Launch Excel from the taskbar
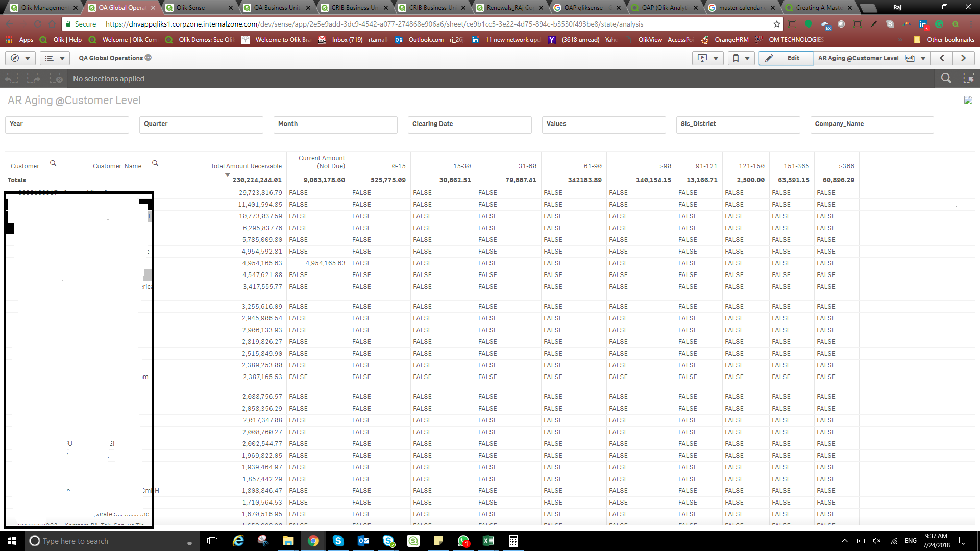The width and height of the screenshot is (980, 551). pos(488,541)
